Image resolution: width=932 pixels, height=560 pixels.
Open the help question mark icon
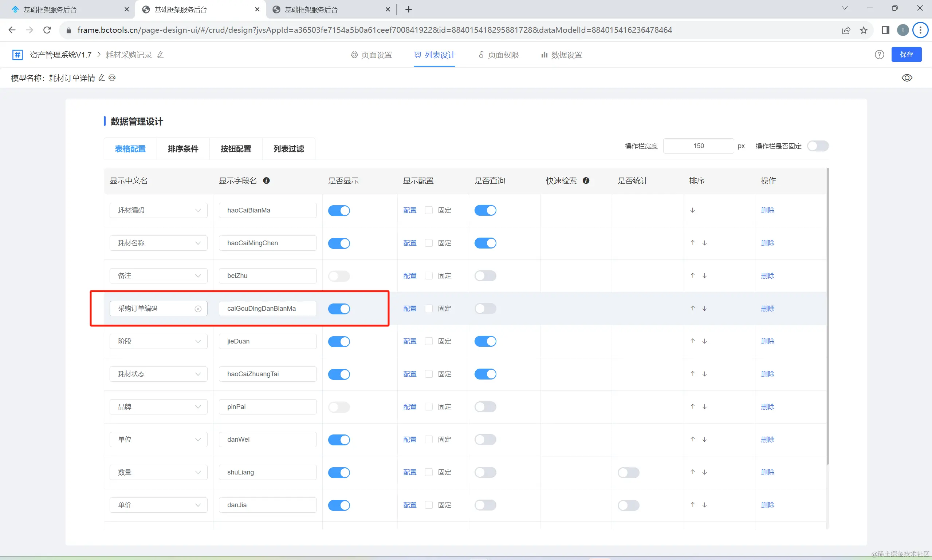click(x=879, y=55)
